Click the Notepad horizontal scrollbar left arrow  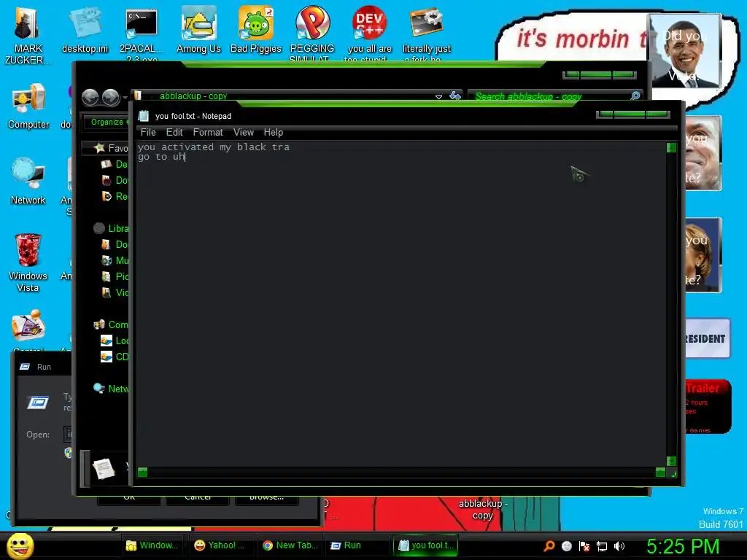[142, 472]
